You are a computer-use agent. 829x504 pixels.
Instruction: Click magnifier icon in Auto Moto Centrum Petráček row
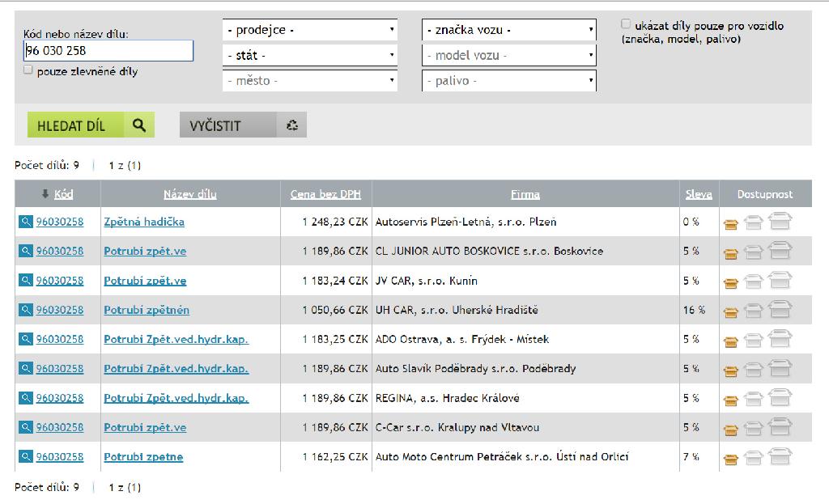[x=25, y=456]
